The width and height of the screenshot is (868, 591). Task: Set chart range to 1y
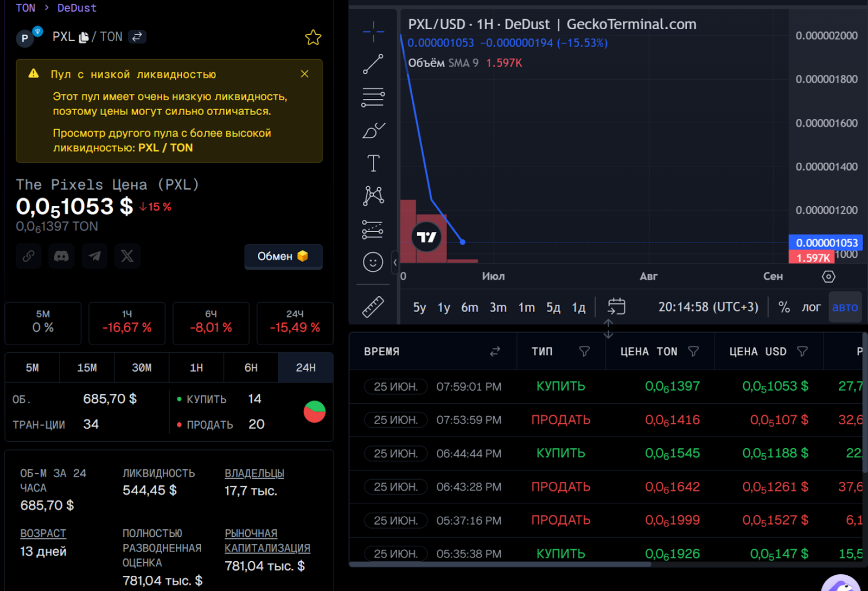(444, 307)
